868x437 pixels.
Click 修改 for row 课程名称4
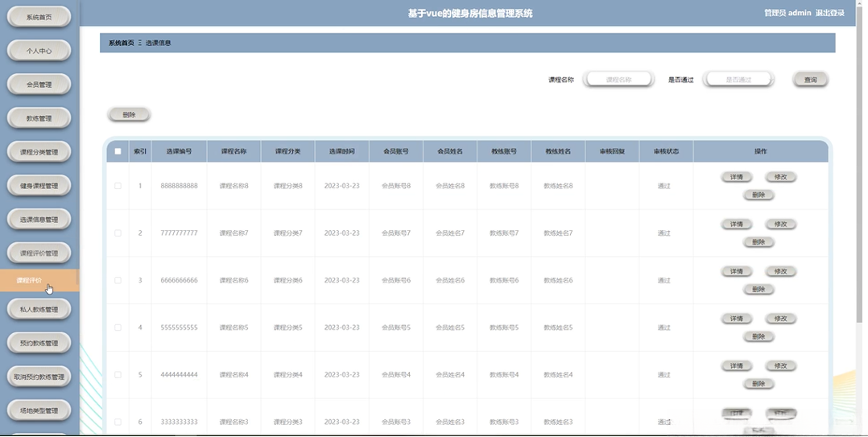click(780, 365)
